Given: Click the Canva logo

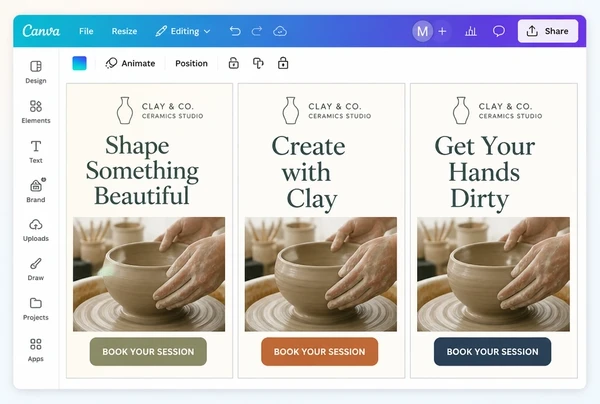Looking at the screenshot, I should [41, 31].
